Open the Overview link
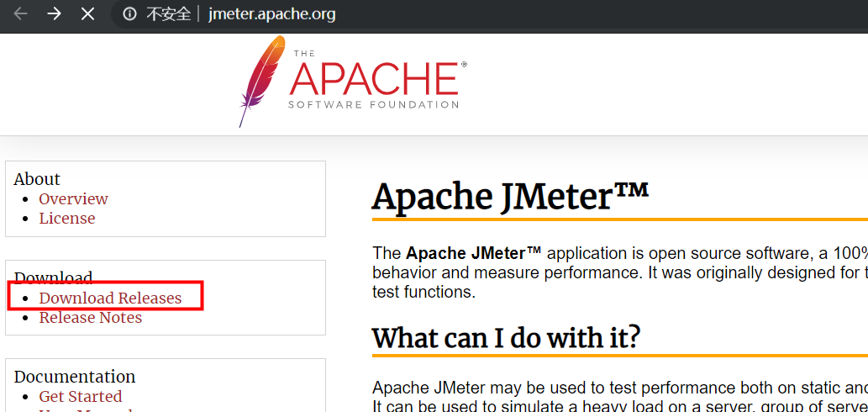868x412 pixels. coord(73,198)
